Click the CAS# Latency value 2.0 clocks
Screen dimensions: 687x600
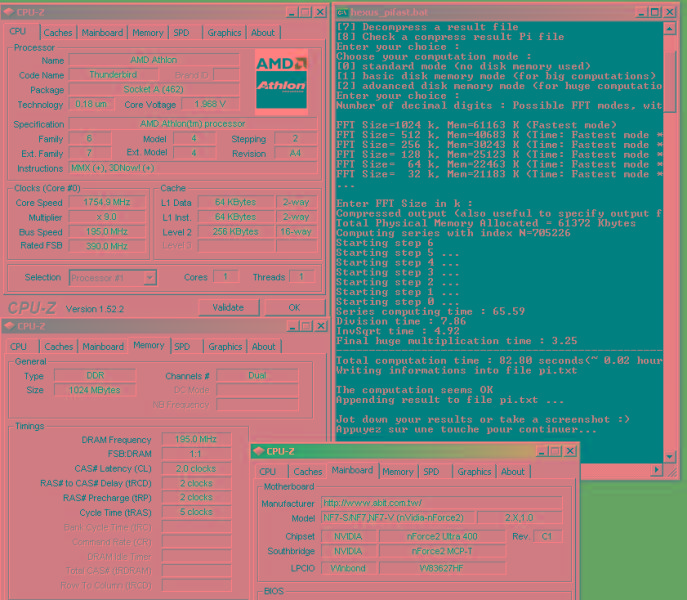[x=196, y=469]
